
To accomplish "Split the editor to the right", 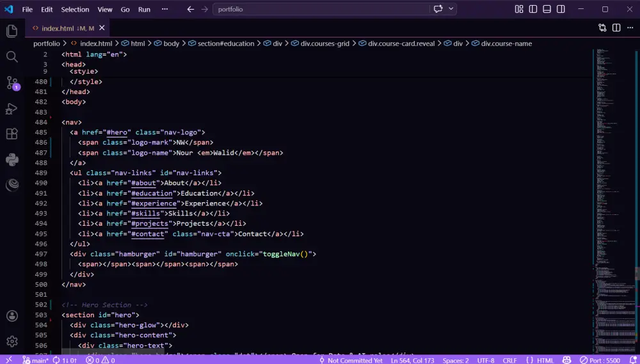I will [x=616, y=28].
